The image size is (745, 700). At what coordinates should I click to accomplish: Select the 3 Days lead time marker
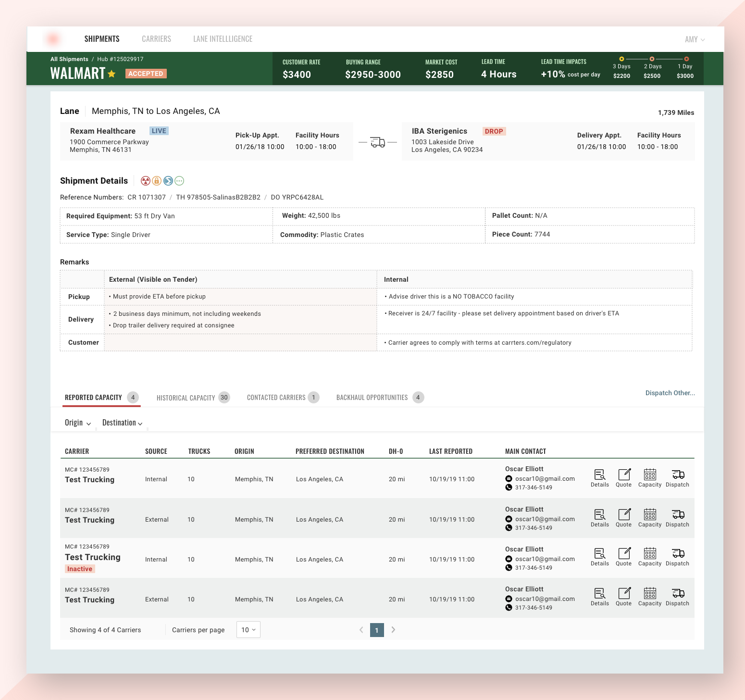[621, 59]
